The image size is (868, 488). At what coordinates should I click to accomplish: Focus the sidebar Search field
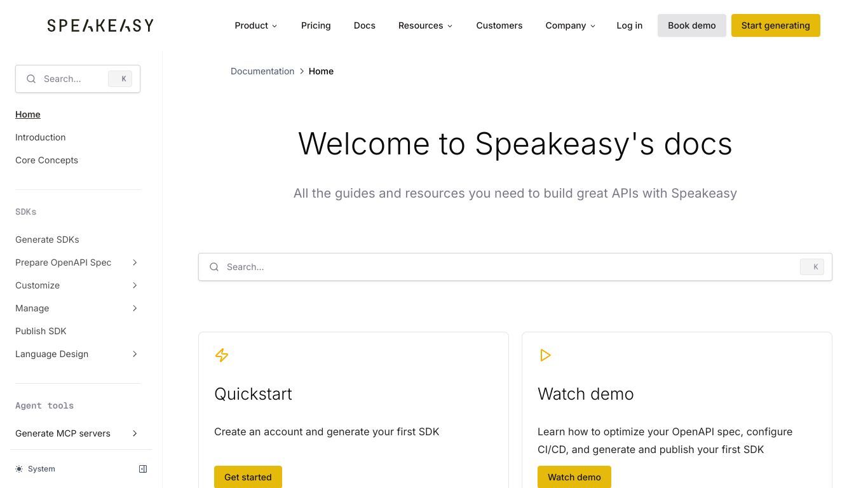(x=78, y=79)
